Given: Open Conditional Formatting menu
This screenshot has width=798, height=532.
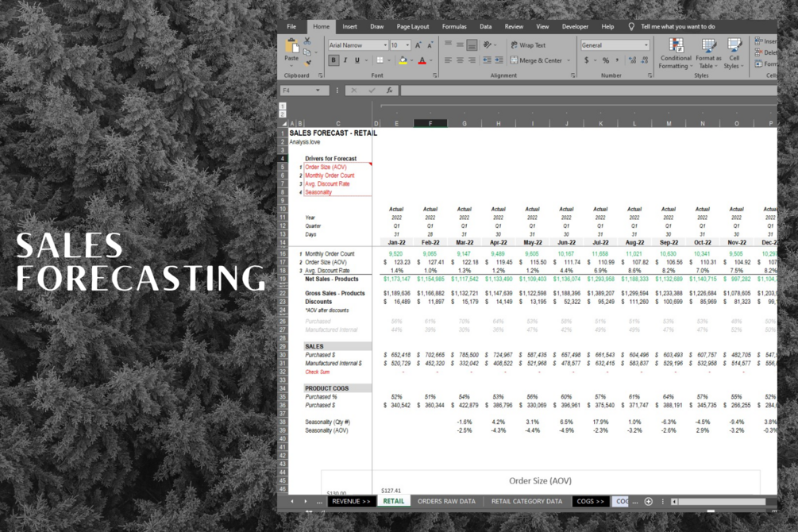Looking at the screenshot, I should (x=676, y=53).
